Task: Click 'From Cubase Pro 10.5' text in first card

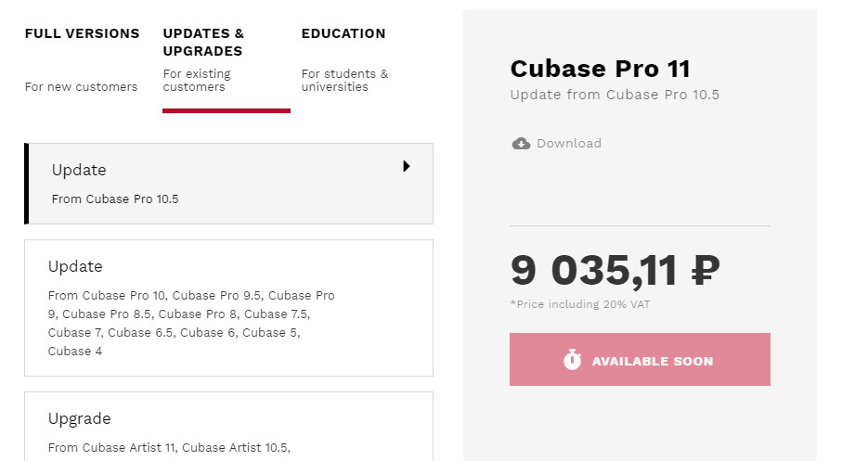Action: (x=115, y=199)
